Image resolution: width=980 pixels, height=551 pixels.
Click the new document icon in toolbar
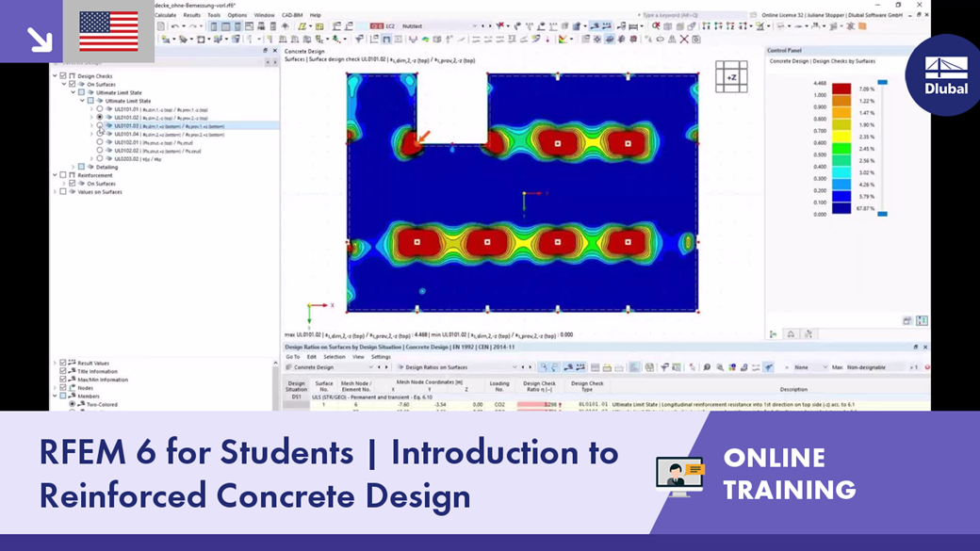(x=160, y=26)
